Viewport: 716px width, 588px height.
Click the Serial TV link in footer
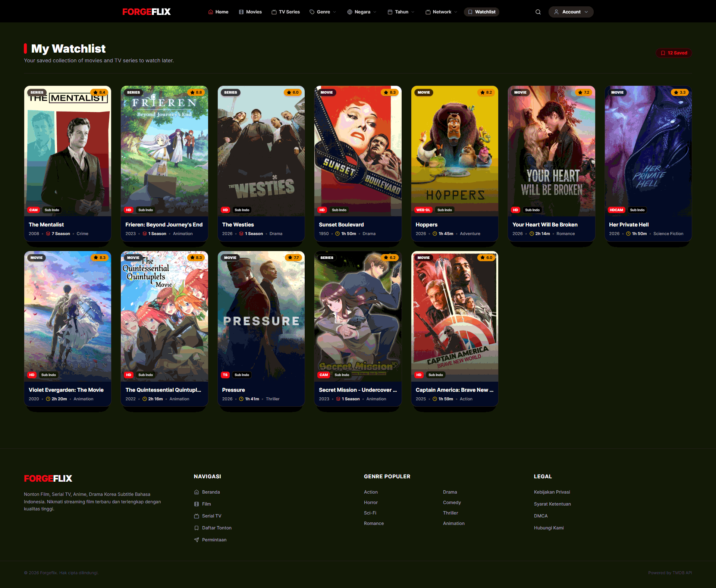click(x=208, y=516)
